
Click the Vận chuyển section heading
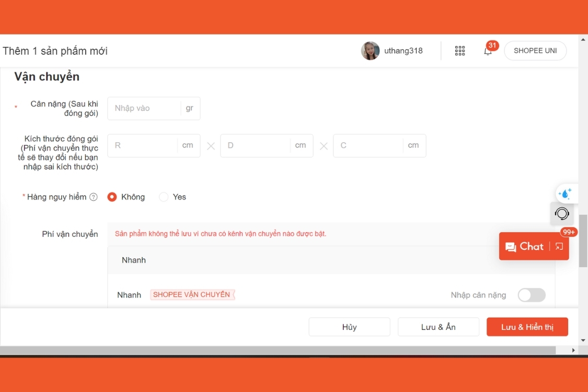coord(47,77)
